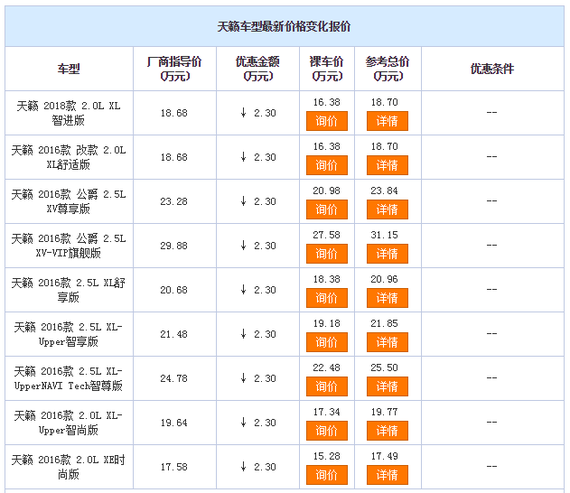Click 询价 for 2.0L XL-Upper智尚版
Image resolution: width=570 pixels, height=493 pixels.
pyautogui.click(x=326, y=430)
